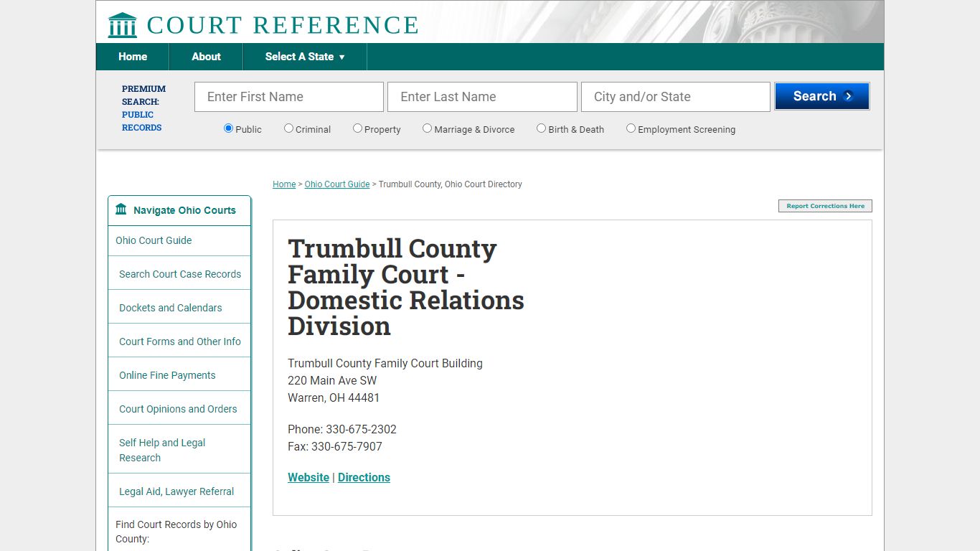
Task: Click Find Court Records by Ohio County text
Action: click(x=176, y=532)
